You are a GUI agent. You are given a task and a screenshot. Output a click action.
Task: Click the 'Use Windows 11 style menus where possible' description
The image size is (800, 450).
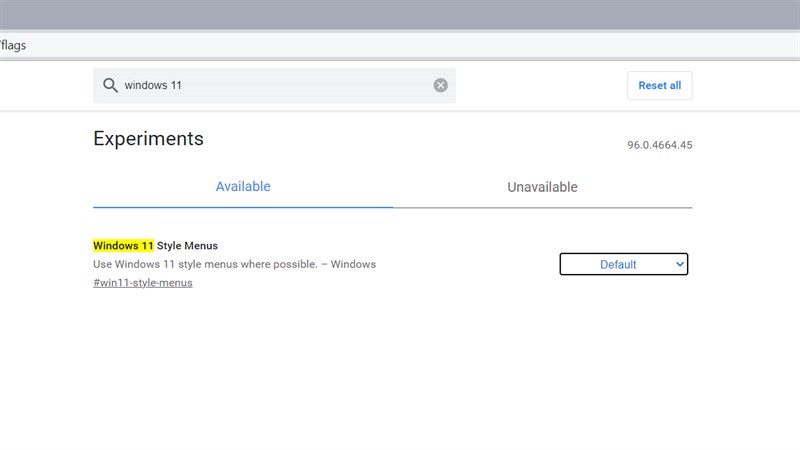235,264
